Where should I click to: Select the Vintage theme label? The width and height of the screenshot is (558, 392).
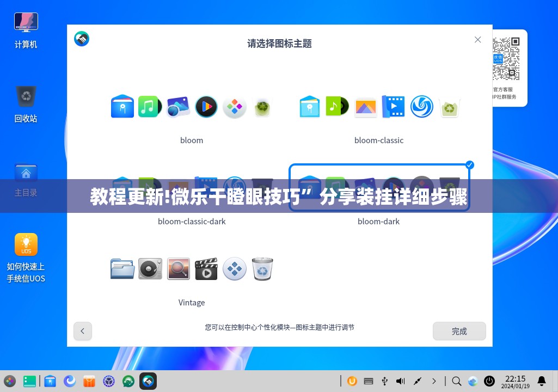[192, 303]
